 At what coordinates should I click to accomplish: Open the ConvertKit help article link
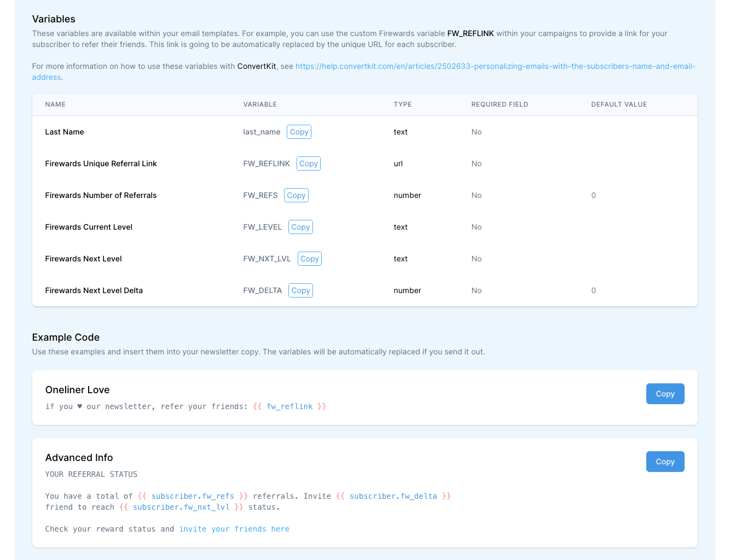pyautogui.click(x=495, y=66)
